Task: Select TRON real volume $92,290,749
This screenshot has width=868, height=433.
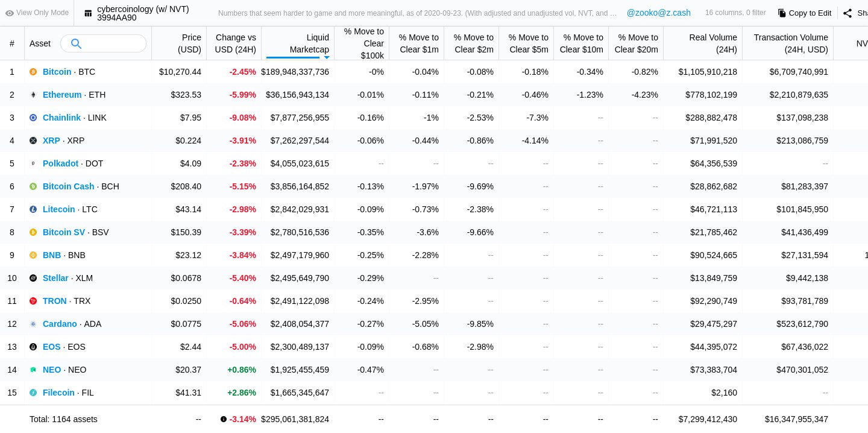Action: [x=714, y=301]
